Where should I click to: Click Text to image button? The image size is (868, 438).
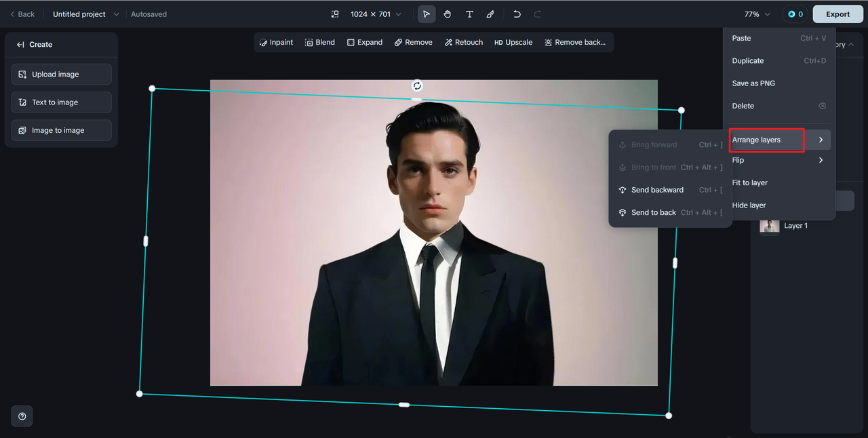click(62, 102)
